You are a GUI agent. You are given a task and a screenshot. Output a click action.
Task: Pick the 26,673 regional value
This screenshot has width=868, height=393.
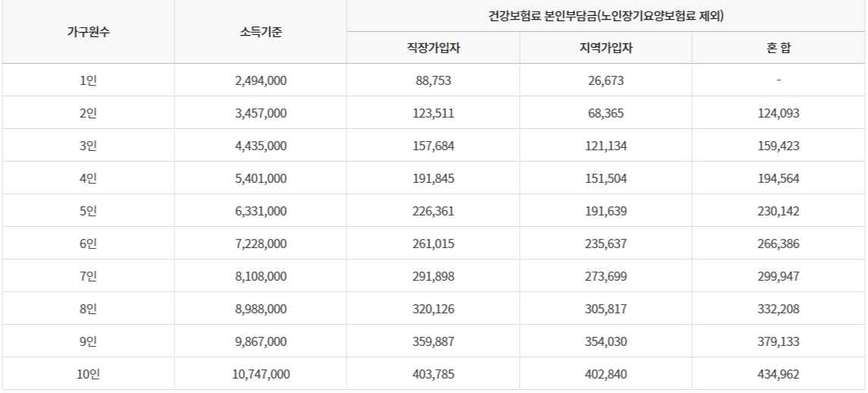tap(605, 81)
